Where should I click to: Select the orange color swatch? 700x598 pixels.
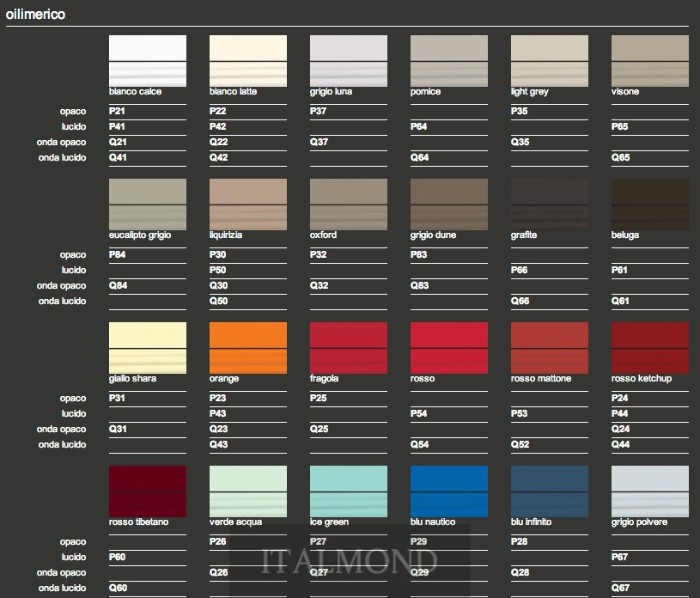(x=247, y=348)
